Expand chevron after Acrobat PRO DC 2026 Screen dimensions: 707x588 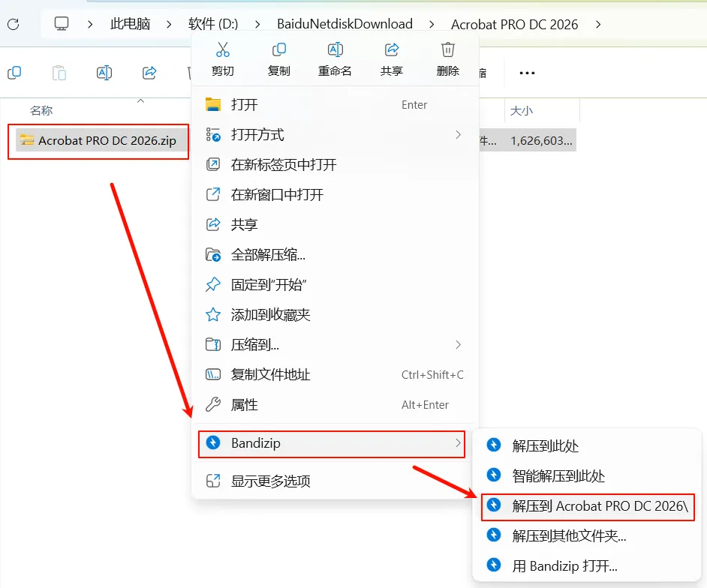pyautogui.click(x=598, y=24)
